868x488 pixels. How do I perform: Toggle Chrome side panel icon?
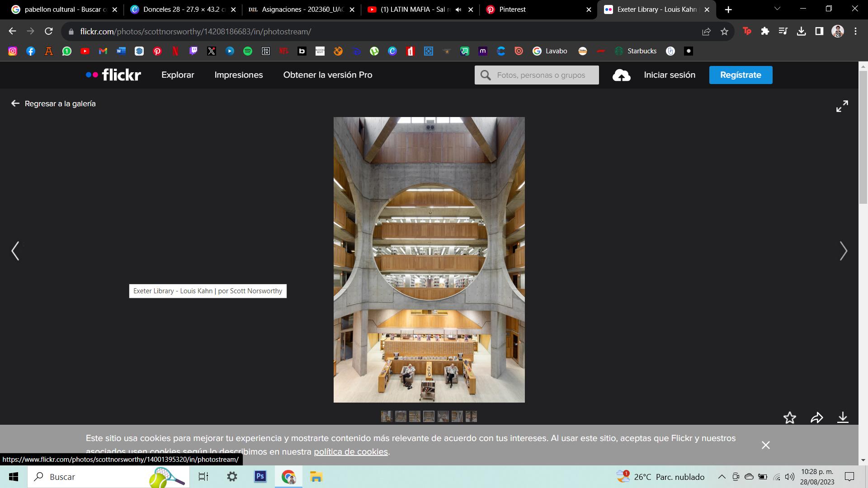coord(819,31)
